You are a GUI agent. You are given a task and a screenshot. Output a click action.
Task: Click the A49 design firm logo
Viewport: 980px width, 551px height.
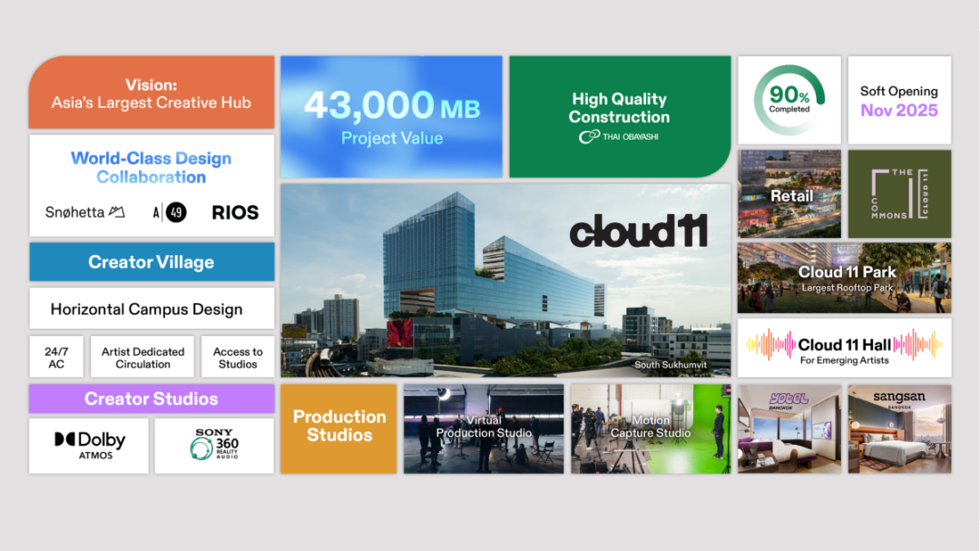pos(169,212)
